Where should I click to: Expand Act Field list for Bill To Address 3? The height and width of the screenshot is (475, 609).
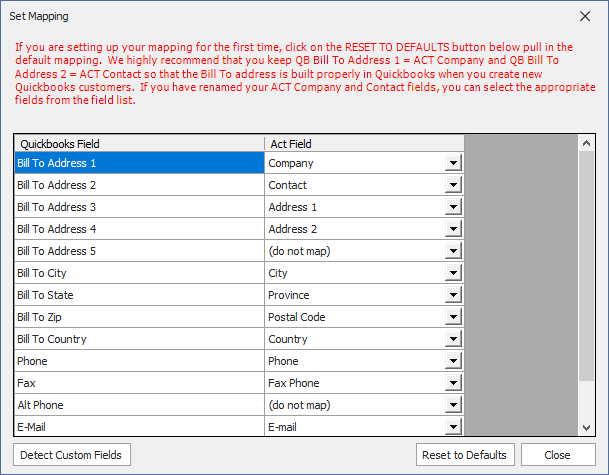click(x=453, y=207)
